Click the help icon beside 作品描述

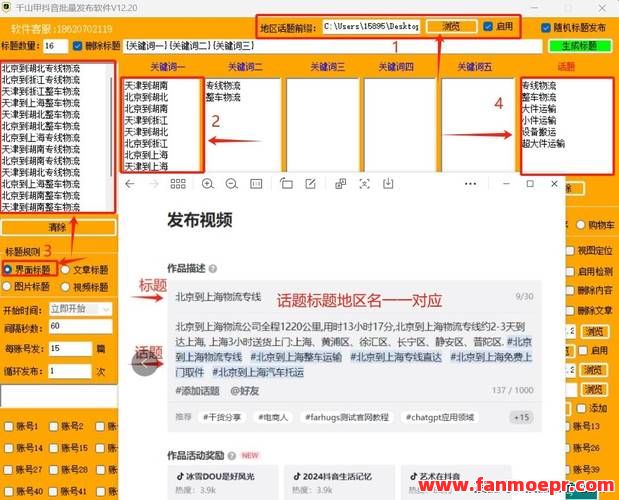pyautogui.click(x=213, y=269)
